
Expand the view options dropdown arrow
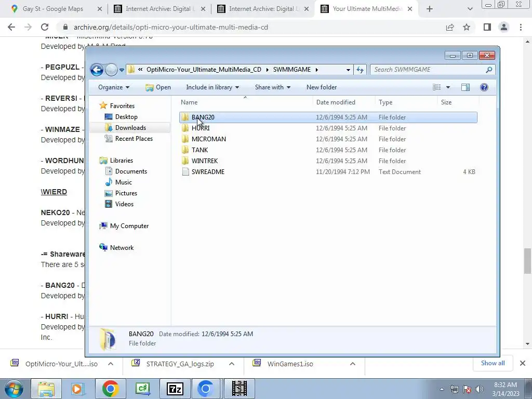448,87
